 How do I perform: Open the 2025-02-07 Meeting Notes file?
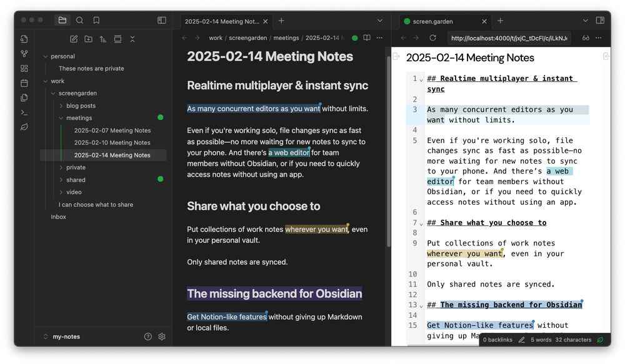click(112, 130)
